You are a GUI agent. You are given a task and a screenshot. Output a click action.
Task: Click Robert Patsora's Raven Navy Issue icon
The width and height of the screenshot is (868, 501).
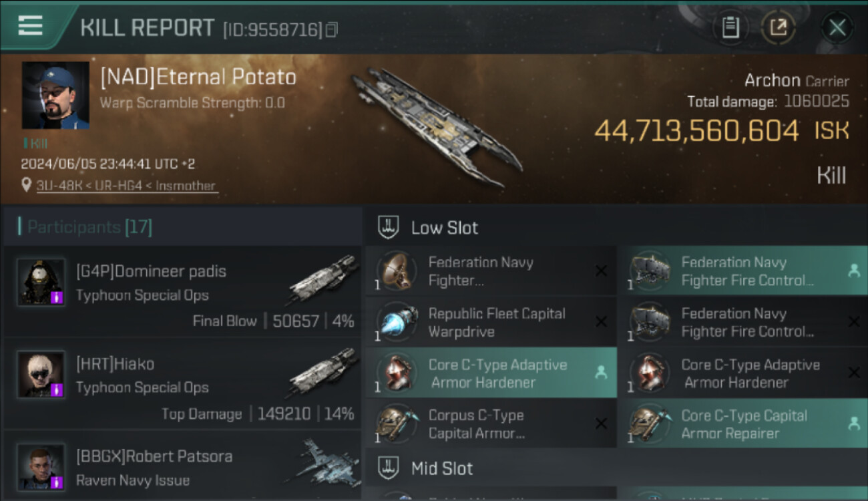325,462
